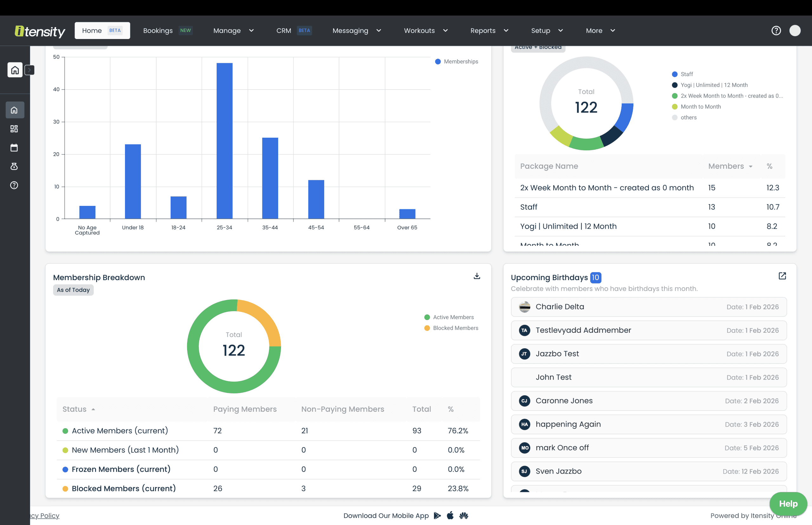Click the user profile avatar at top right
Viewport: 812px width, 525px height.
[795, 30]
